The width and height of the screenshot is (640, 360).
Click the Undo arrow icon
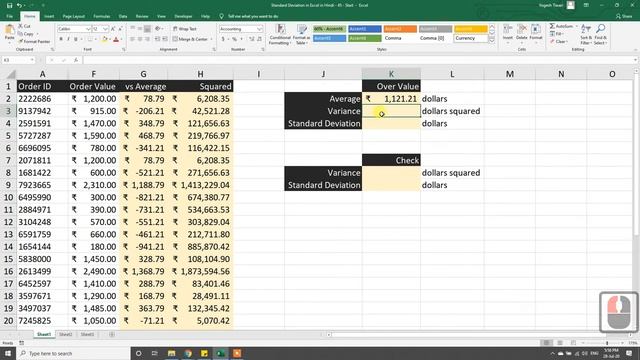tap(19, 5)
